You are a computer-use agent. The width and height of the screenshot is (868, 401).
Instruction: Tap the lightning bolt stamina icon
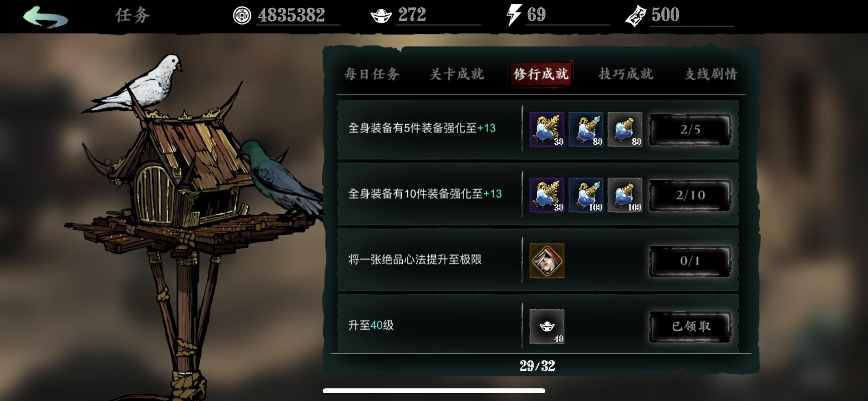514,15
